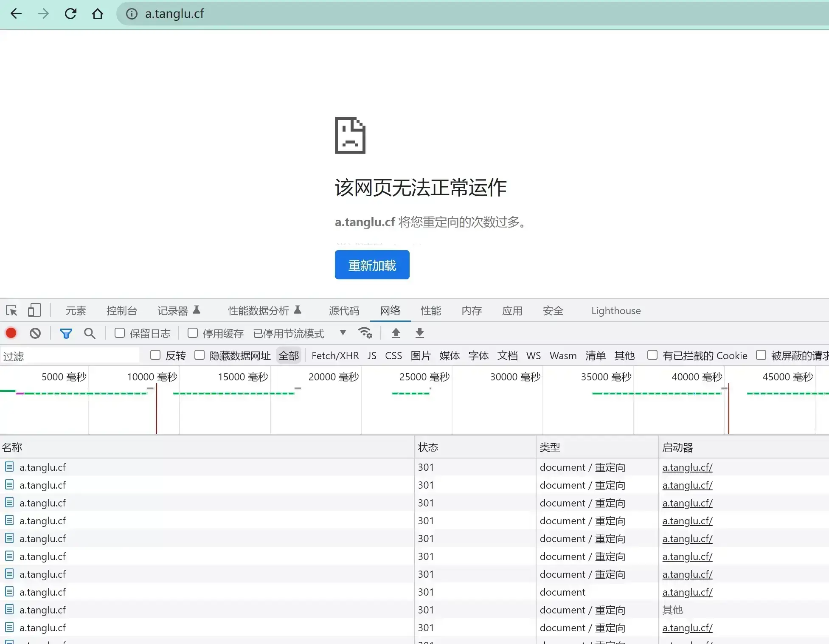Click the 10000 毫秒 timeline overview area
The height and width of the screenshot is (644, 829).
152,377
